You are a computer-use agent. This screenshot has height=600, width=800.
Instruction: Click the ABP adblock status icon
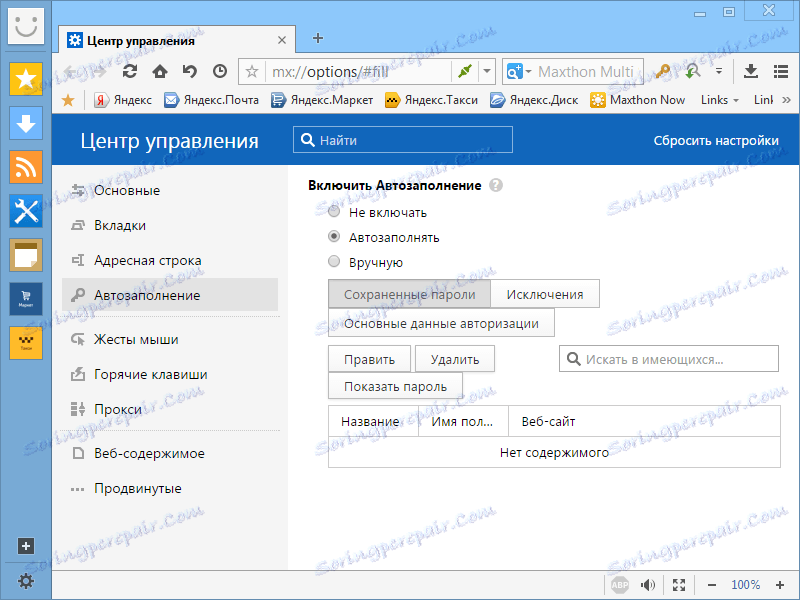click(x=620, y=585)
